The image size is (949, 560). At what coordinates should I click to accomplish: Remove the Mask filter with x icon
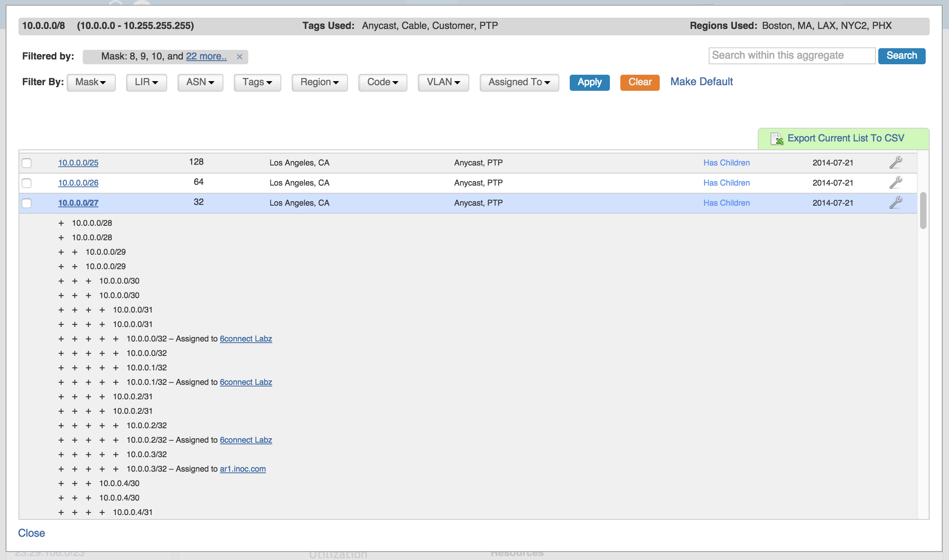[239, 57]
